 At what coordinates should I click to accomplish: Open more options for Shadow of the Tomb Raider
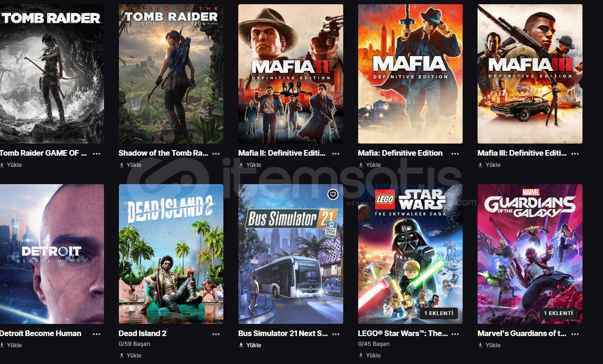coord(216,153)
